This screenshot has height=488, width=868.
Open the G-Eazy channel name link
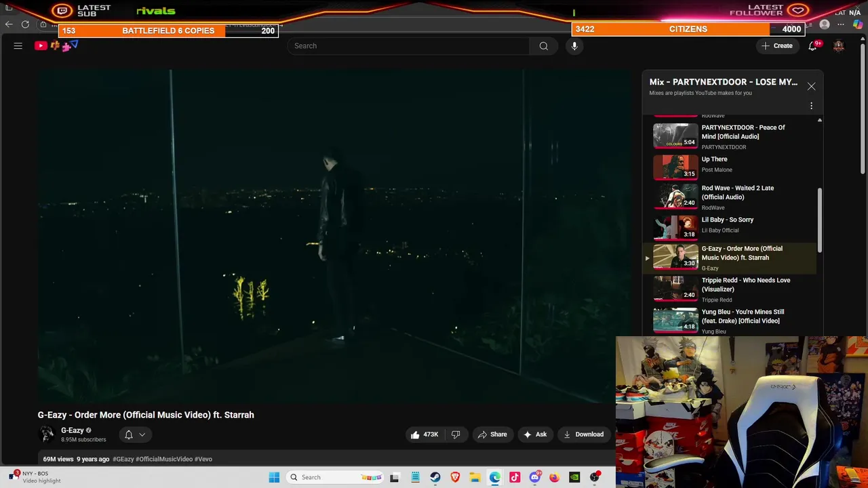pos(73,430)
